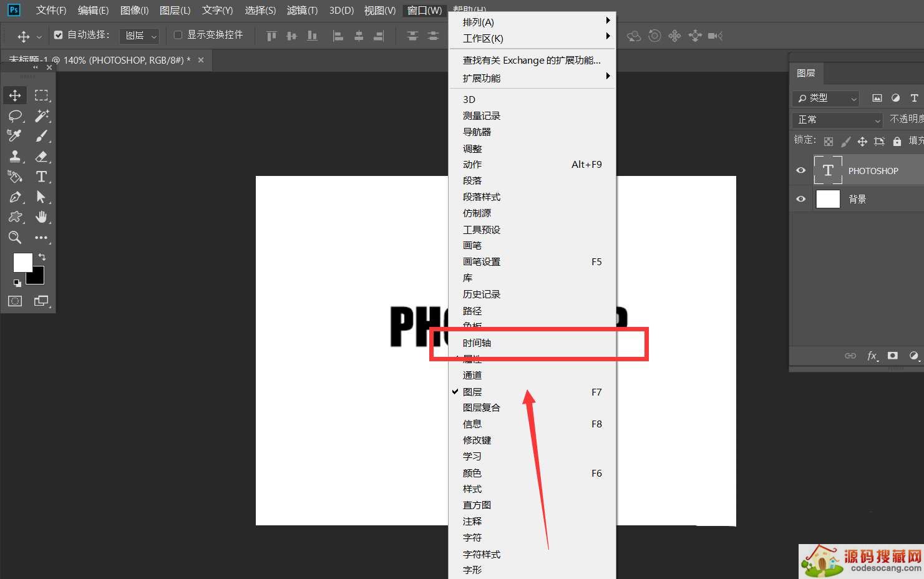Link layers chain icon

pos(850,356)
